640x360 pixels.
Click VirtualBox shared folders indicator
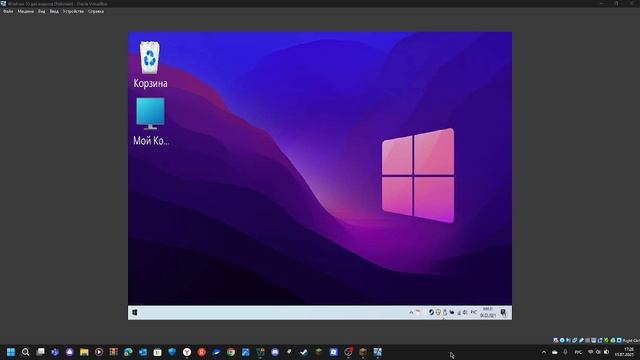[587, 340]
